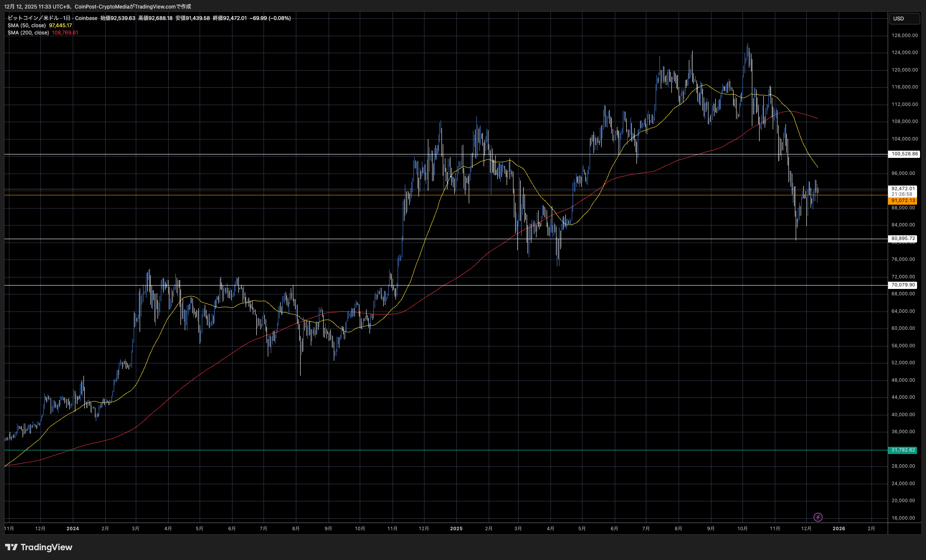Viewport: 926px width, 560px height.
Task: Click the CoinPost-CryptoMedia attribution header text
Action: click(102, 6)
